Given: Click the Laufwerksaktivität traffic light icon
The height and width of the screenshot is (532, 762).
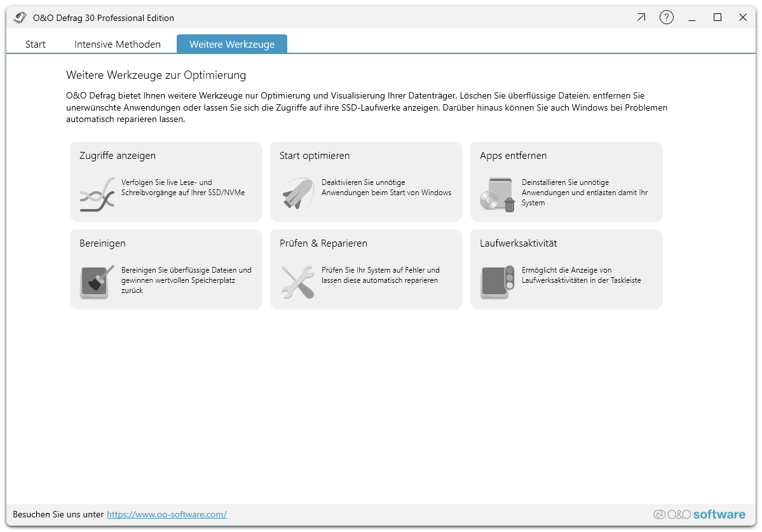Looking at the screenshot, I should [498, 282].
